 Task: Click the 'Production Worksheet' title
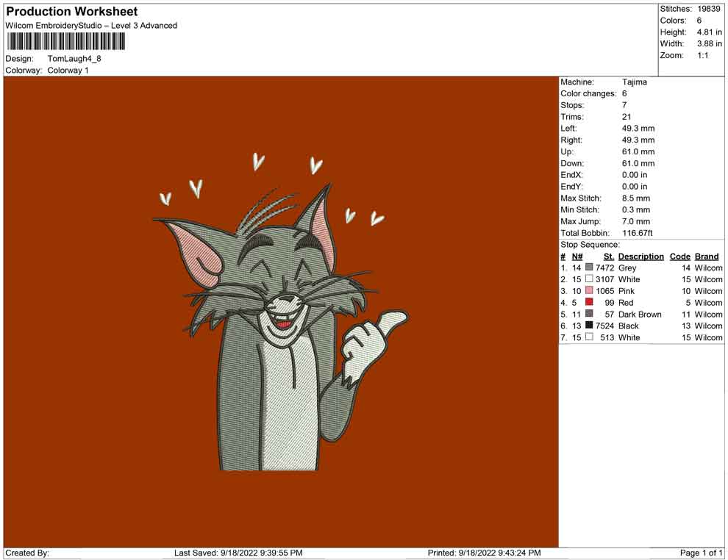[72, 11]
